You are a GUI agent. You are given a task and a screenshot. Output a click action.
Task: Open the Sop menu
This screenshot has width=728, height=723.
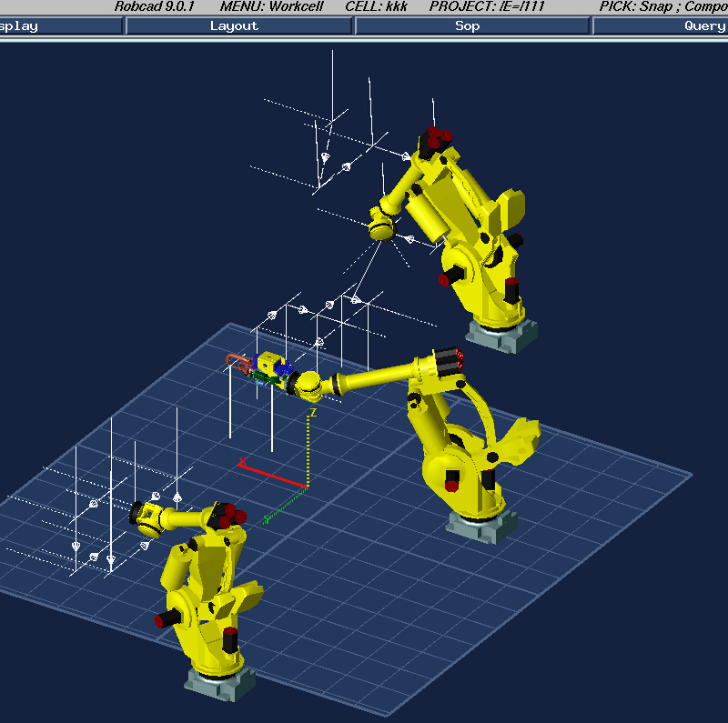click(x=467, y=26)
